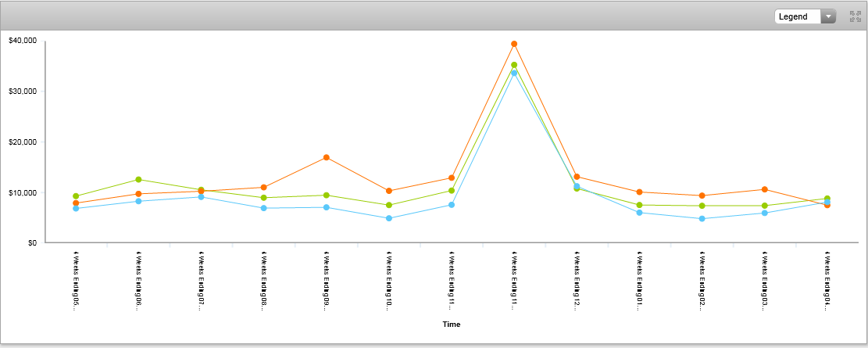The image size is (868, 348).
Task: Open the Legend dropdown
Action: coord(797,16)
